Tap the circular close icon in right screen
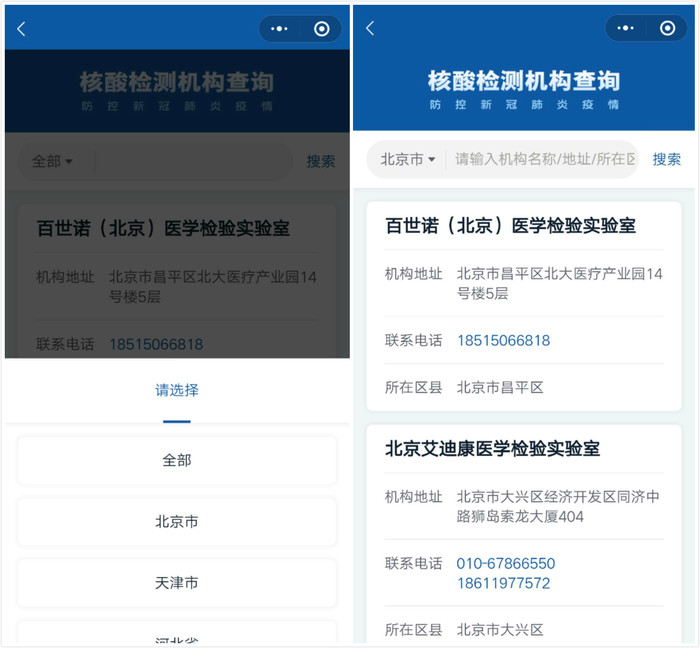 tap(668, 29)
